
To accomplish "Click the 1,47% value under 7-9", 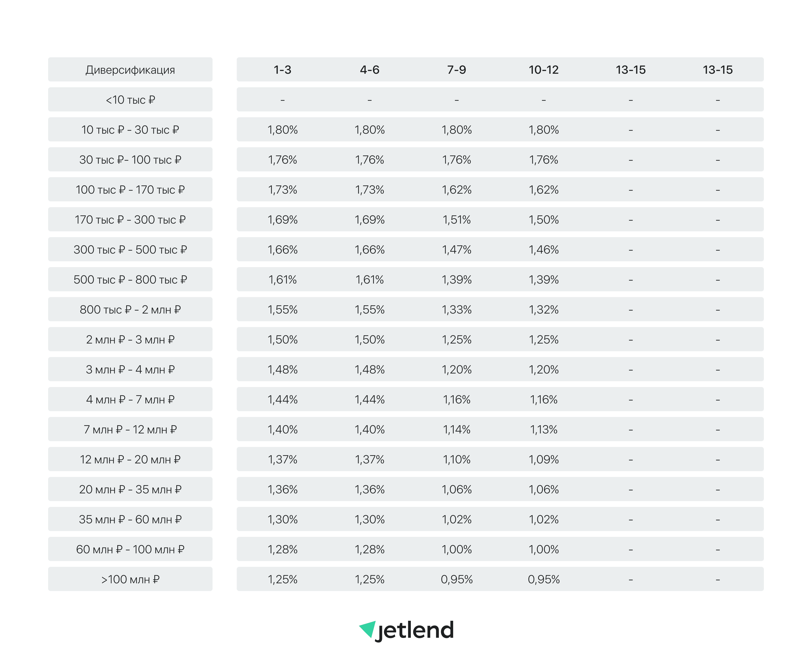I will coord(457,250).
